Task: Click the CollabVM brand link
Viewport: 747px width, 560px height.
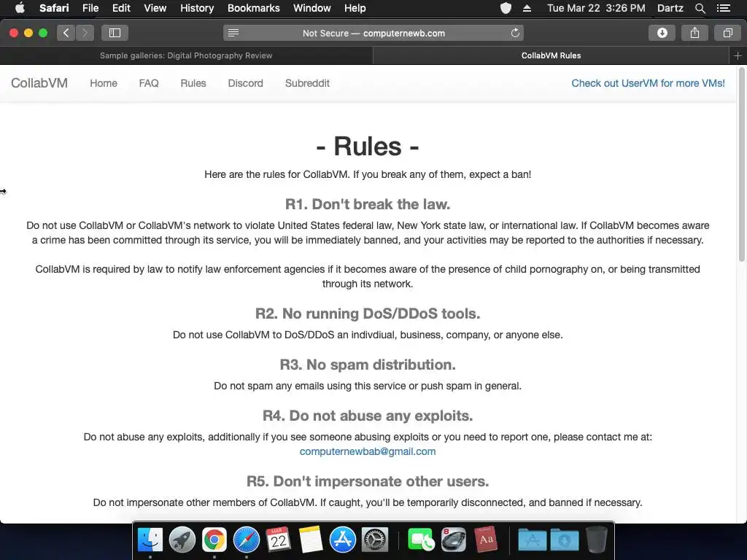Action: pyautogui.click(x=39, y=83)
